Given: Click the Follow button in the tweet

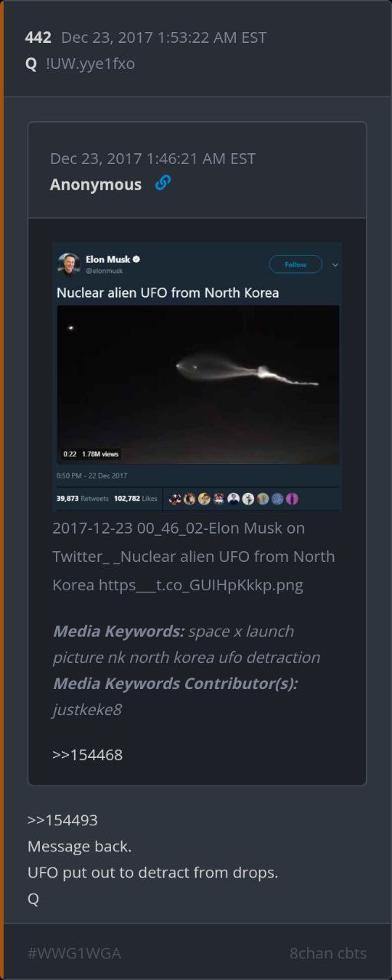Looking at the screenshot, I should pos(296,264).
